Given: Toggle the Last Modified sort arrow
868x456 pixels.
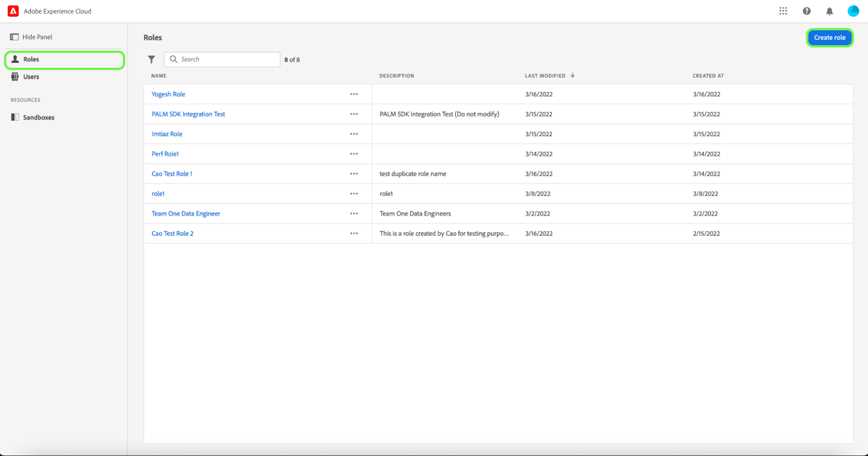Looking at the screenshot, I should pyautogui.click(x=572, y=75).
